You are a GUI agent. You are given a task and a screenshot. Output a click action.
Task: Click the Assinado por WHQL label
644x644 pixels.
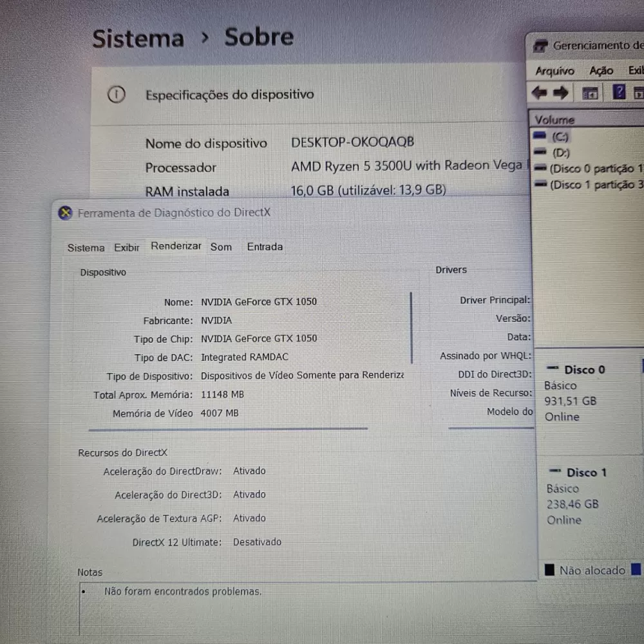486,355
